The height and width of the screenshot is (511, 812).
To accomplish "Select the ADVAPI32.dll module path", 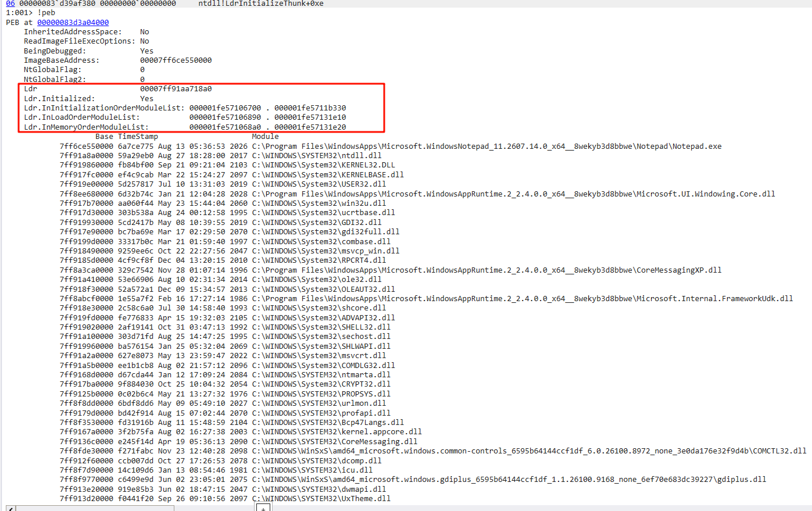I will 323,317.
